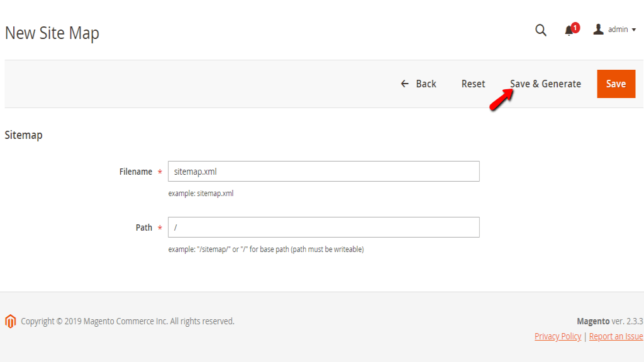The height and width of the screenshot is (362, 644).
Task: Click the notifications bell icon
Action: [x=568, y=30]
